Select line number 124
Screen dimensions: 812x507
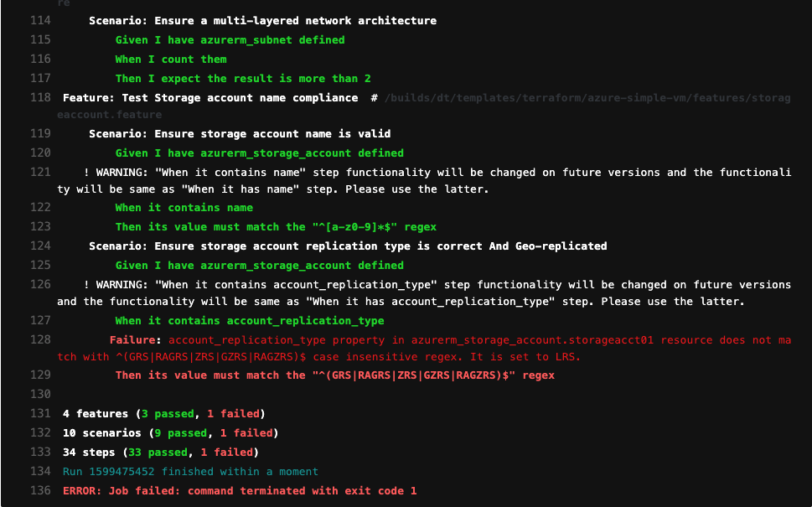[39, 246]
